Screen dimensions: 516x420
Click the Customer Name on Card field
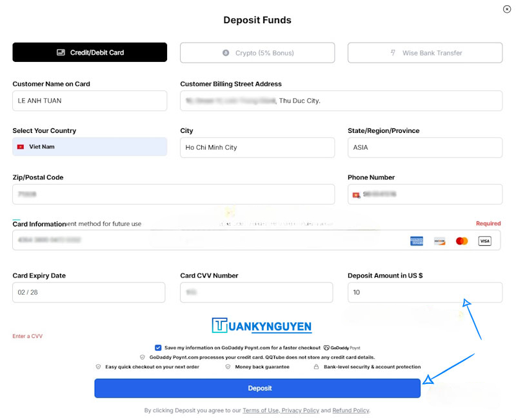90,101
